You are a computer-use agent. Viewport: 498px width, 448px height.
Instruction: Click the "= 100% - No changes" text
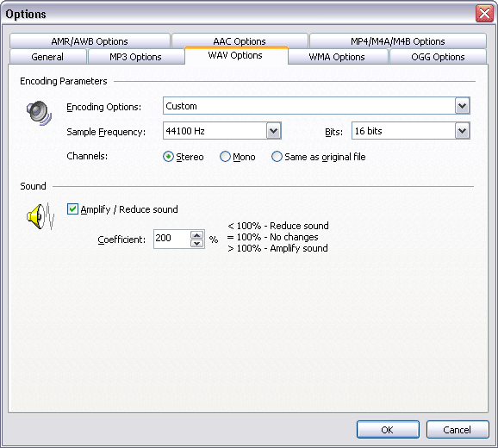[273, 237]
